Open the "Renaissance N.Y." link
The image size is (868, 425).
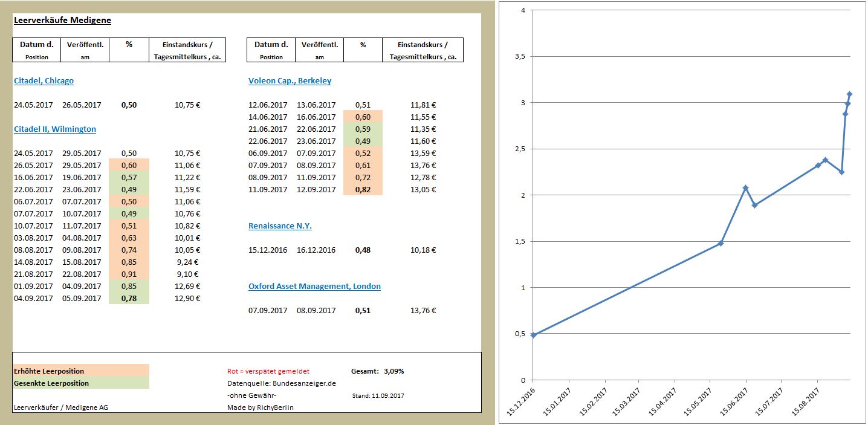[x=279, y=225]
